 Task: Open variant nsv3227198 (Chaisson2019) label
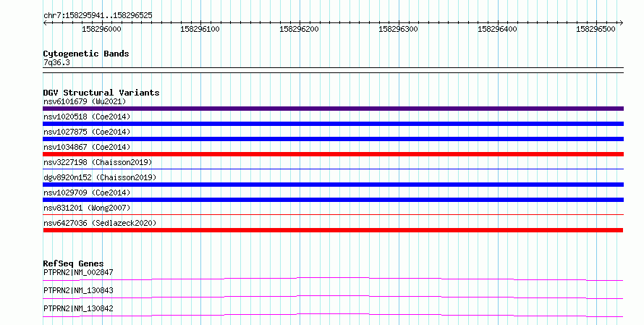point(98,162)
